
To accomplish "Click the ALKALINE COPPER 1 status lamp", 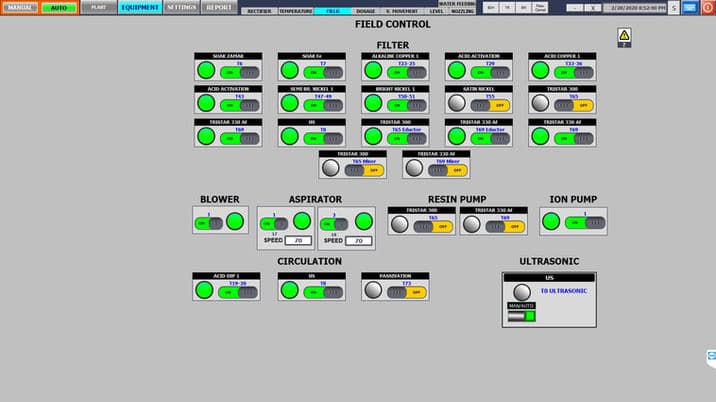I will [373, 70].
